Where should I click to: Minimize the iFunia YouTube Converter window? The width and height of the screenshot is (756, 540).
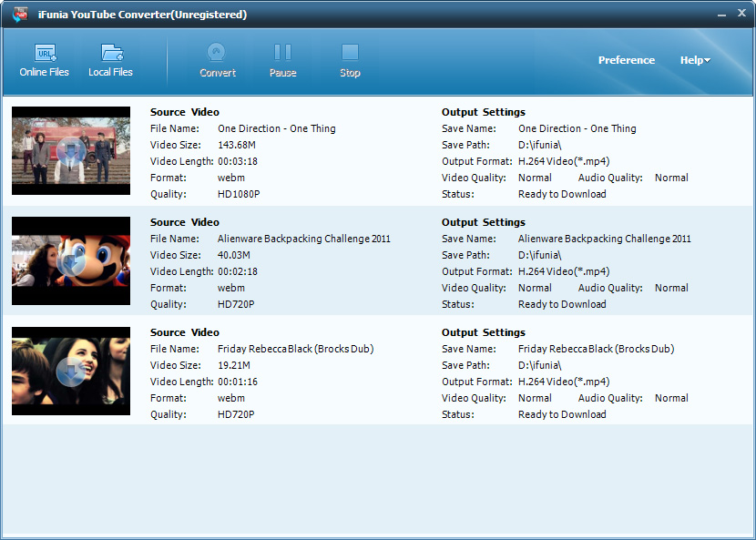click(721, 15)
